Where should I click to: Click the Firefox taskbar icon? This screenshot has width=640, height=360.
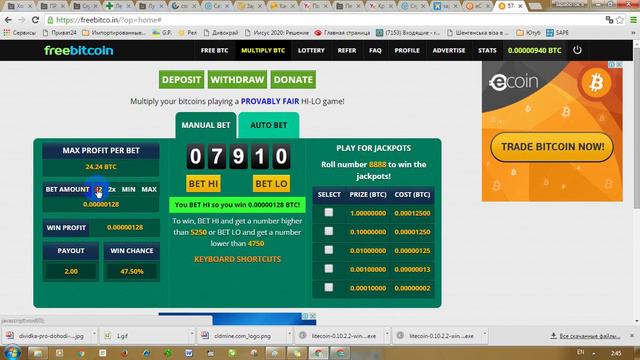[x=124, y=353]
